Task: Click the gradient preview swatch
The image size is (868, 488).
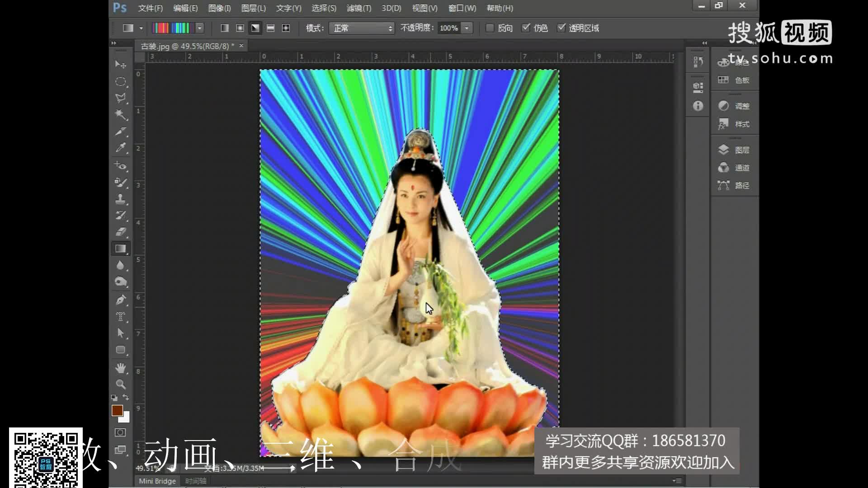Action: pyautogui.click(x=173, y=28)
